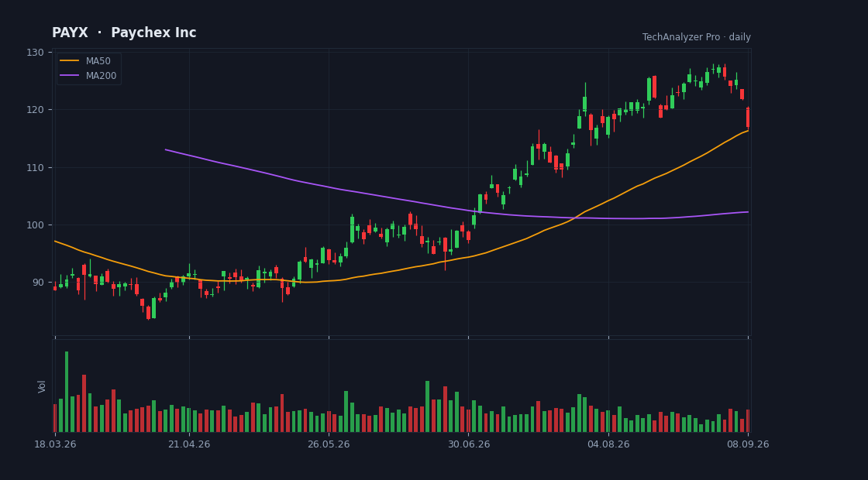Select the MA200 legend entry

(x=88, y=76)
